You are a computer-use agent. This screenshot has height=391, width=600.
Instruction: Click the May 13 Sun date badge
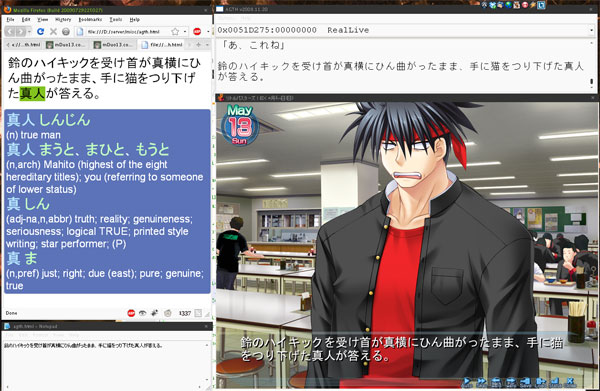click(240, 125)
